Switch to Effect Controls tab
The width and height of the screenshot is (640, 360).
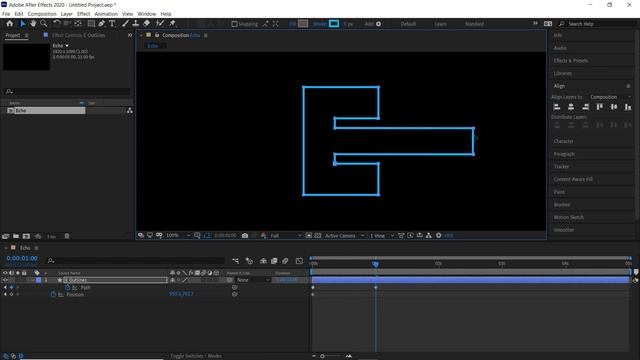[78, 35]
